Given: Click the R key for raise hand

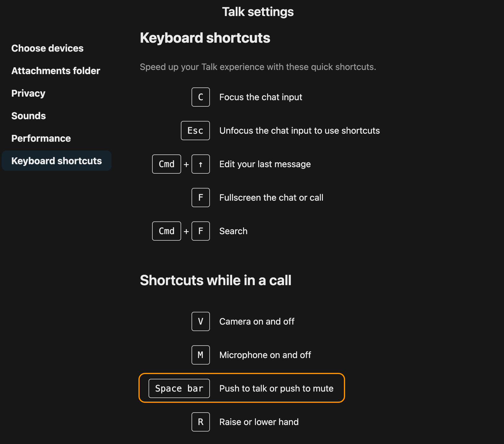Looking at the screenshot, I should 201,422.
